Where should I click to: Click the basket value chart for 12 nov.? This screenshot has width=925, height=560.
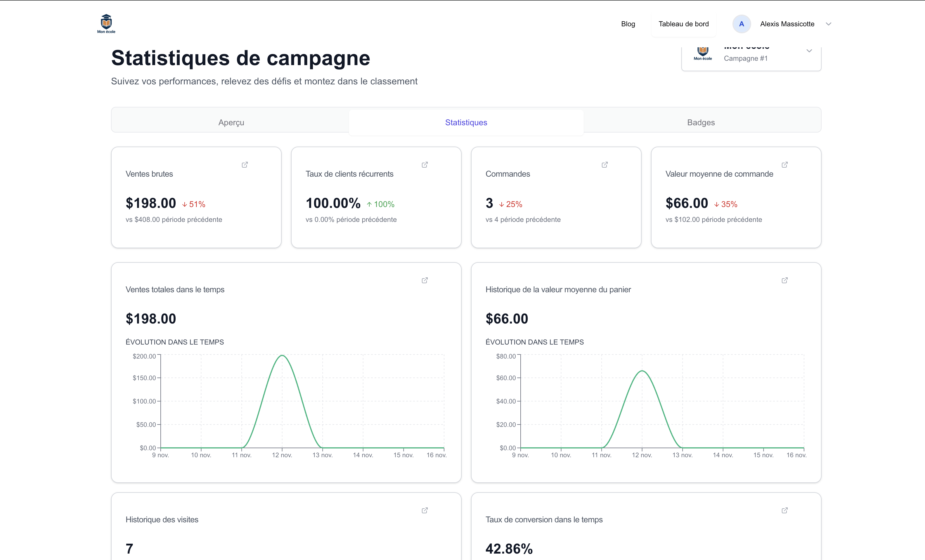click(642, 371)
